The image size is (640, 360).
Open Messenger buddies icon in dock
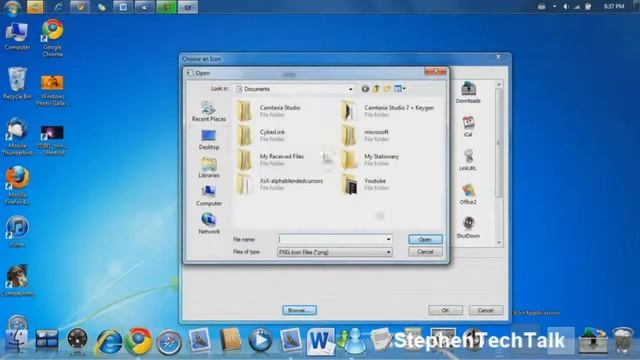tap(352, 341)
